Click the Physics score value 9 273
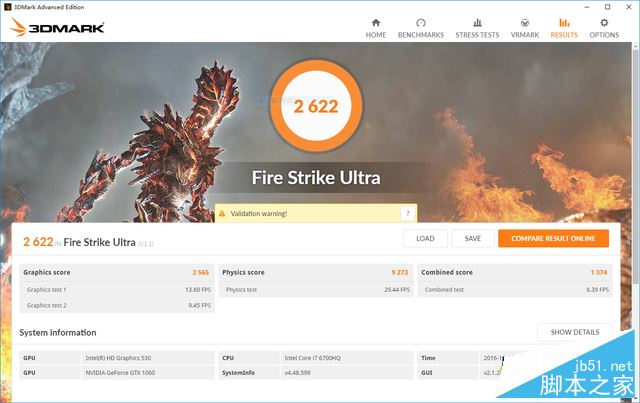The image size is (640, 403). 400,272
